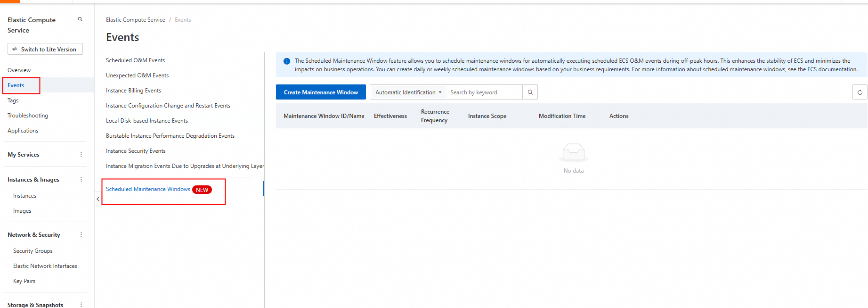Click Effectiveness column header
This screenshot has width=868, height=308.
(x=390, y=116)
